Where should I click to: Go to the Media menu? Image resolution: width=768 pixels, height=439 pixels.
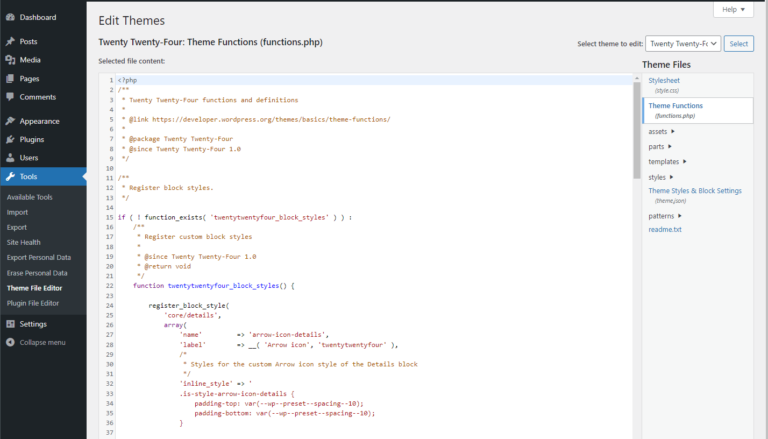pyautogui.click(x=30, y=60)
